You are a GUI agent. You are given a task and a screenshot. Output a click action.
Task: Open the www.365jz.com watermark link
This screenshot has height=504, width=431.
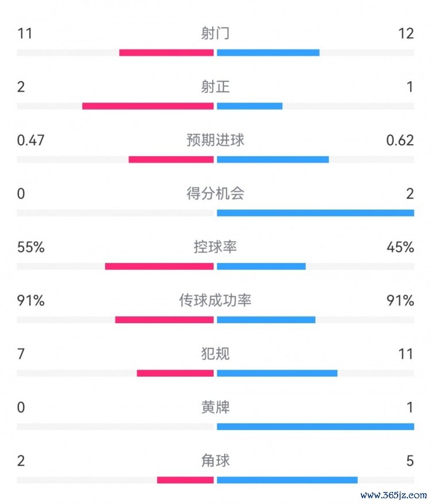tap(393, 495)
